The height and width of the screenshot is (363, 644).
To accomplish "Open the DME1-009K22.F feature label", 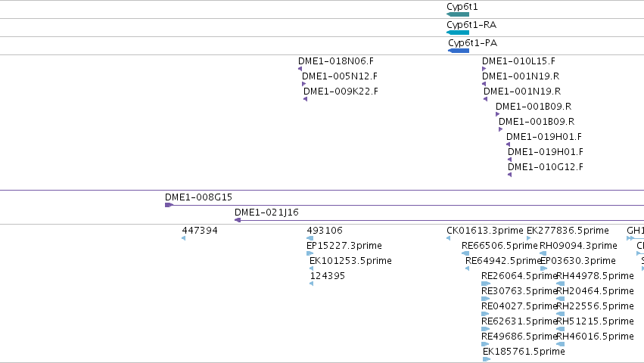I will click(x=341, y=92).
